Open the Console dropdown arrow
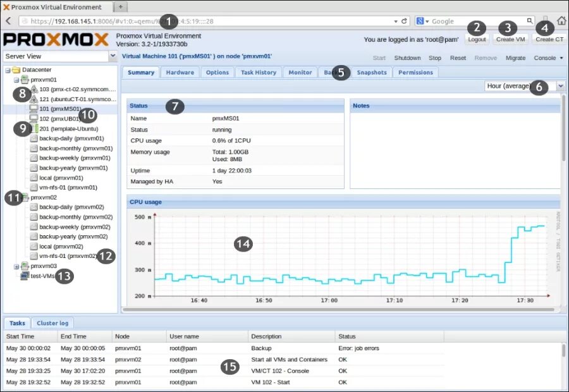 pyautogui.click(x=561, y=58)
